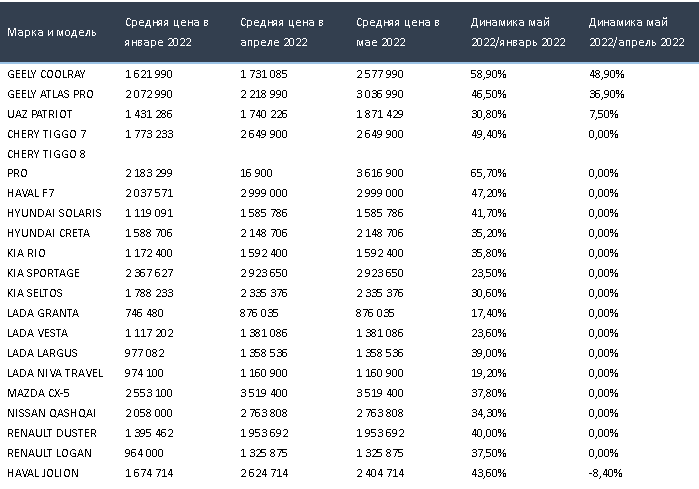Click the 'Средняя цена в апреле 2022' header

(x=282, y=32)
